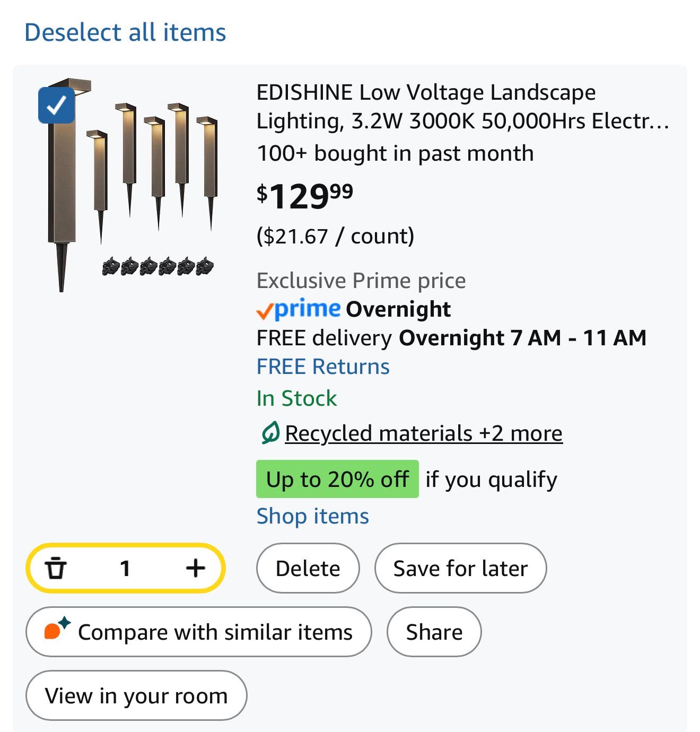700x732 pixels.
Task: Open the FREE Returns link
Action: click(323, 367)
